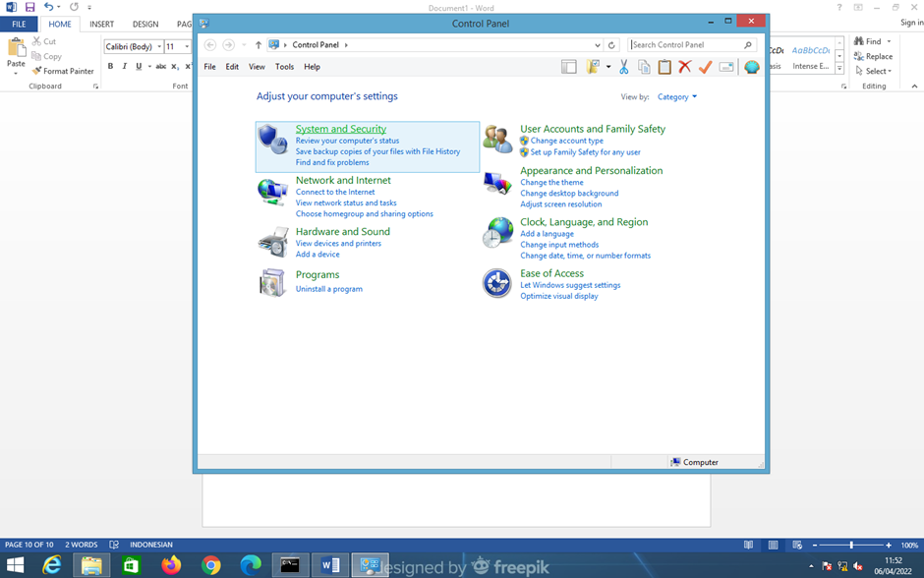Click the Add a language link

coord(547,233)
